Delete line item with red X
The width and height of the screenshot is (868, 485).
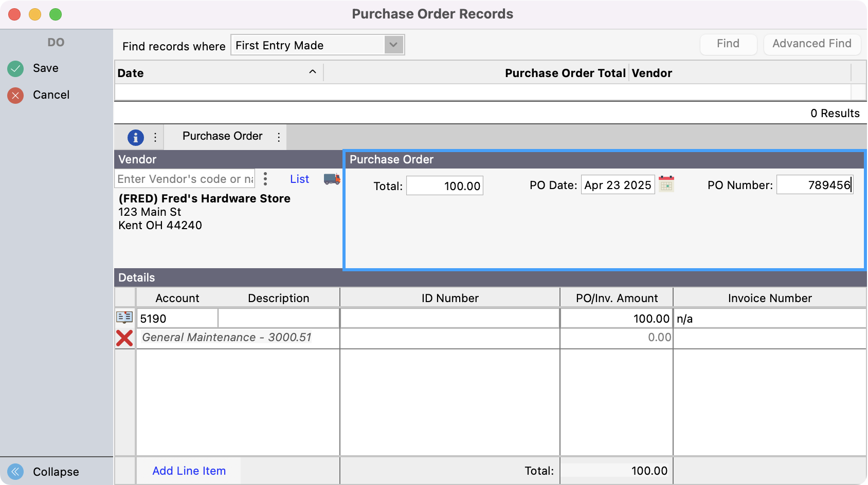tap(124, 338)
